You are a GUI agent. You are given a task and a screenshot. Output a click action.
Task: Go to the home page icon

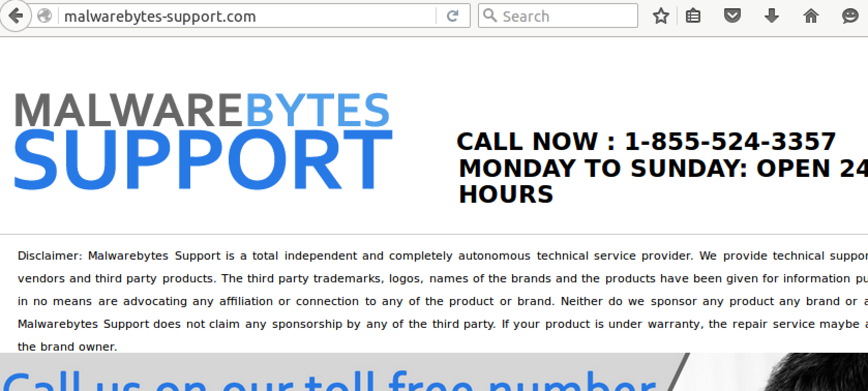(x=811, y=16)
